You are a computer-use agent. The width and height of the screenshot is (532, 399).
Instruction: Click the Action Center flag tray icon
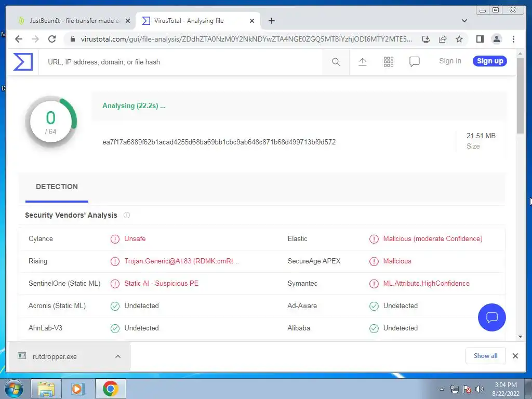(x=467, y=389)
